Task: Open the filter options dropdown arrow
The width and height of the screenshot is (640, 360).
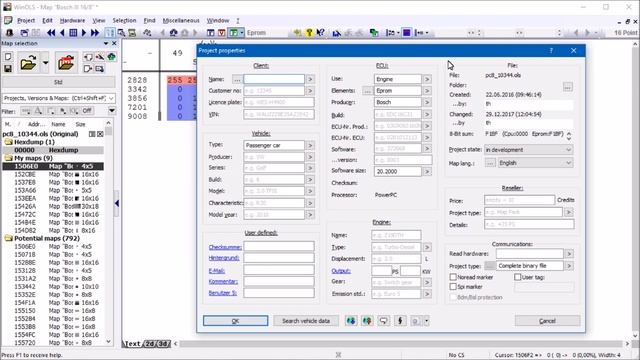Action: (111, 111)
